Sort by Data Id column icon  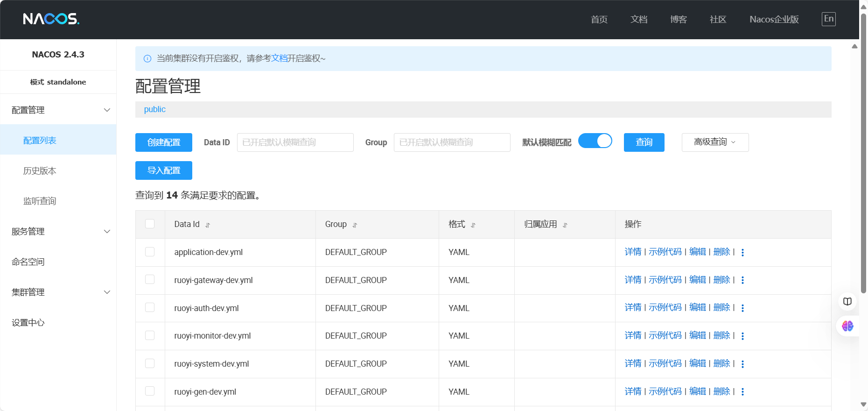click(x=208, y=225)
